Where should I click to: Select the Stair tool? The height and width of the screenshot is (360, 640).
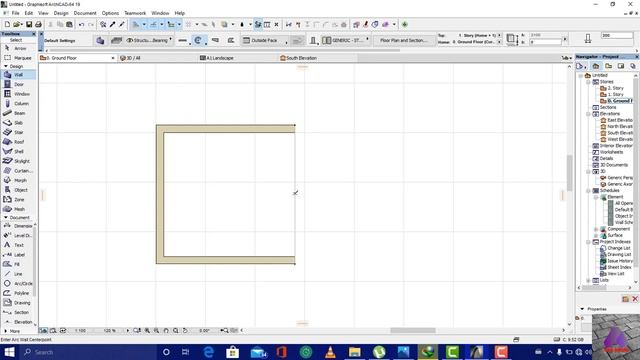[18, 132]
